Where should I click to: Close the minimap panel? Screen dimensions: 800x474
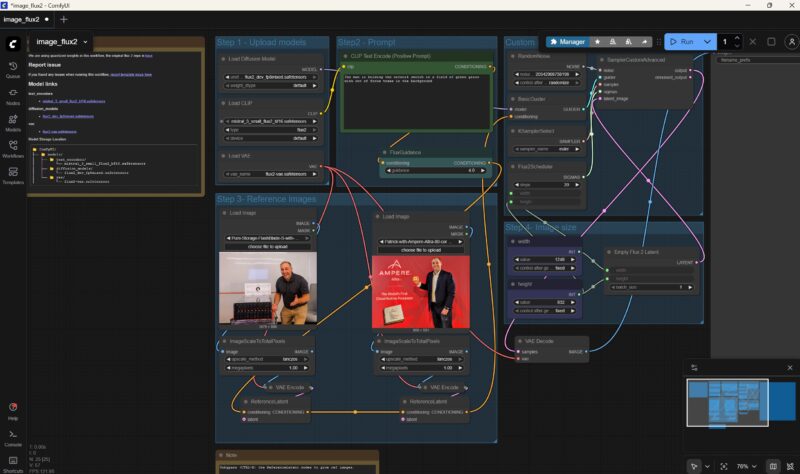[x=789, y=367]
